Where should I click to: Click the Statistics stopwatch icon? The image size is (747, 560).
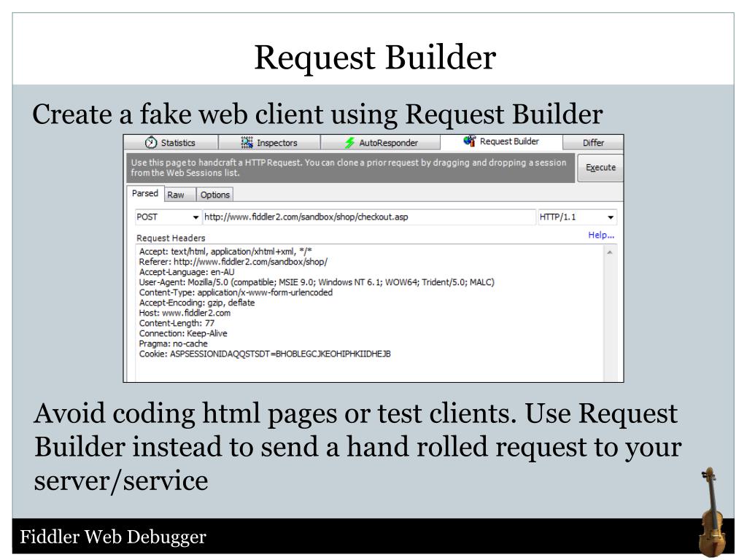click(151, 142)
